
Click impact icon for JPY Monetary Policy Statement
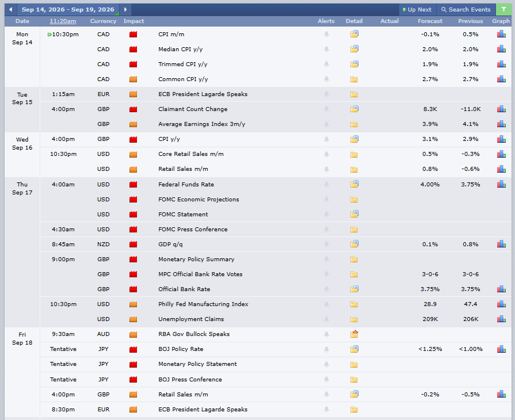pos(133,364)
